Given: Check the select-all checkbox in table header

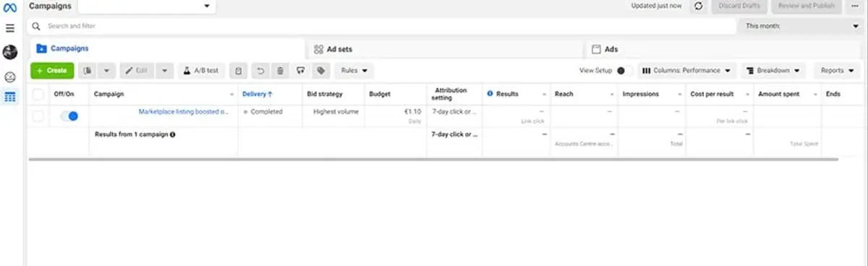Looking at the screenshot, I should click(x=38, y=94).
